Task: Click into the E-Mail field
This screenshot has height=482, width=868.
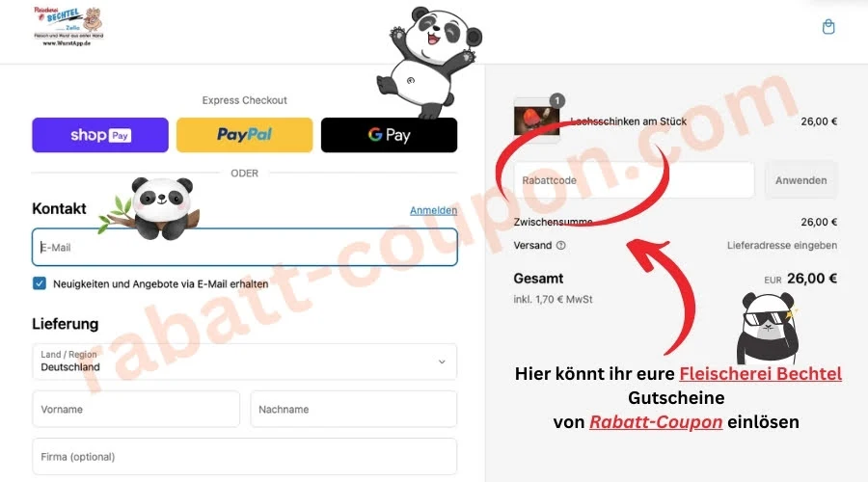Action: (x=244, y=247)
